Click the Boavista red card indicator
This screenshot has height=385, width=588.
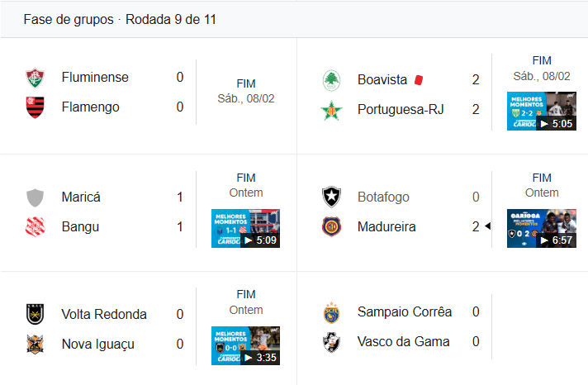click(x=419, y=80)
